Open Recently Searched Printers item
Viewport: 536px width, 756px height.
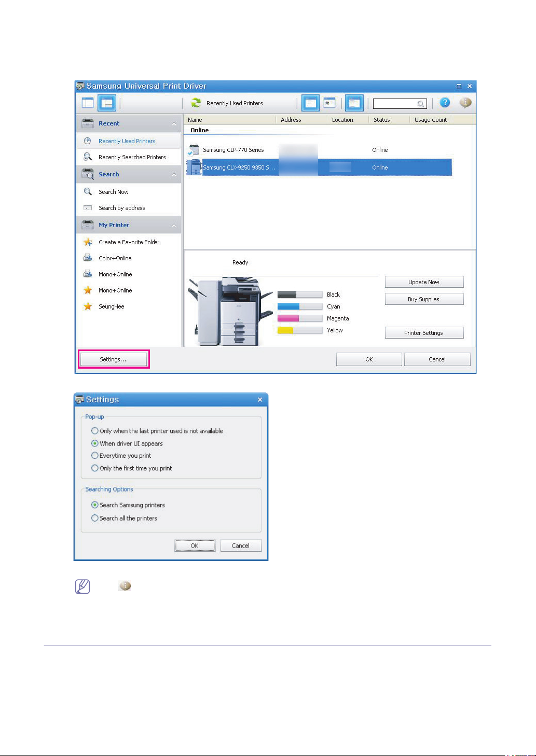[x=132, y=157]
